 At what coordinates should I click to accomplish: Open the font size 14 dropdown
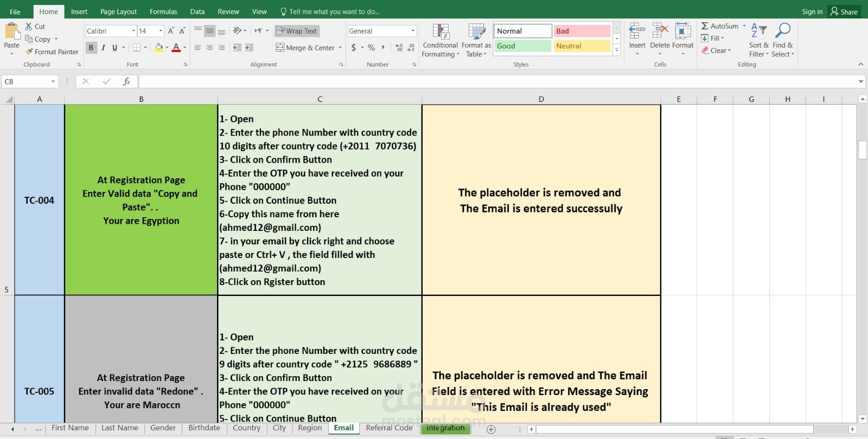point(161,31)
